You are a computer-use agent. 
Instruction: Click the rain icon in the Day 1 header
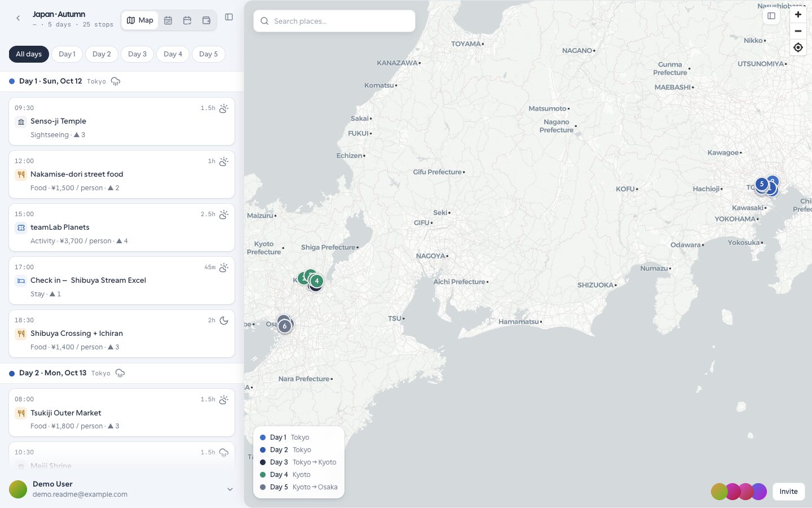click(116, 81)
